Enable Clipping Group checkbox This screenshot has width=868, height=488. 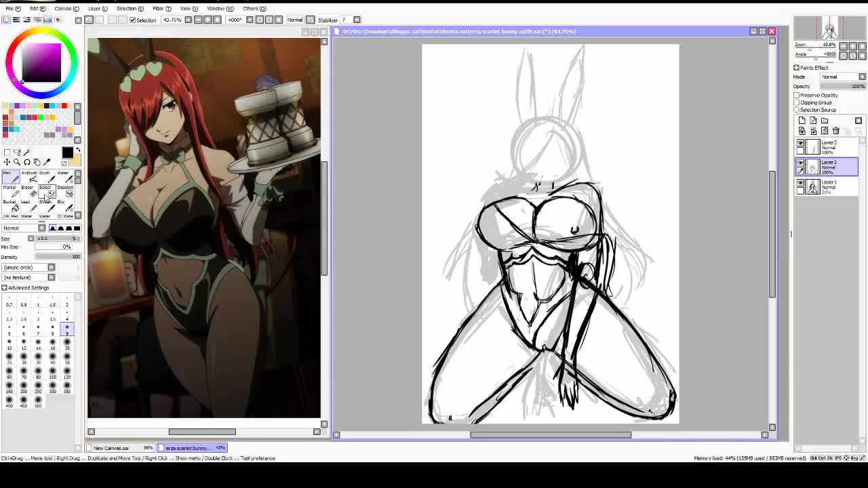[797, 102]
